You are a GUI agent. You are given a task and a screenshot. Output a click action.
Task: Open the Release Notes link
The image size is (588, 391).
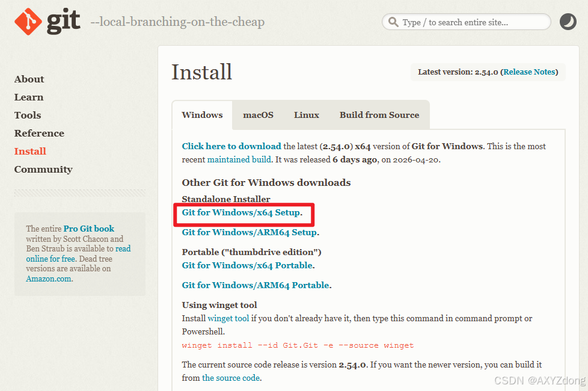click(529, 72)
